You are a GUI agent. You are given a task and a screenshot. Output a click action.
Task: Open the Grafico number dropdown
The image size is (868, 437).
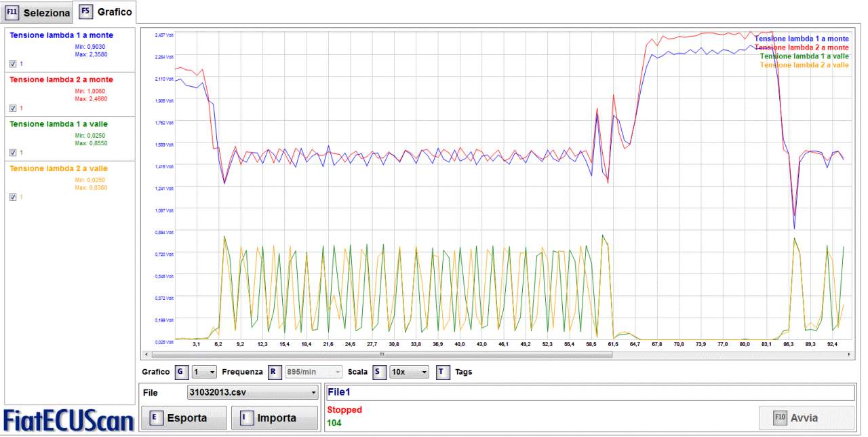(204, 372)
